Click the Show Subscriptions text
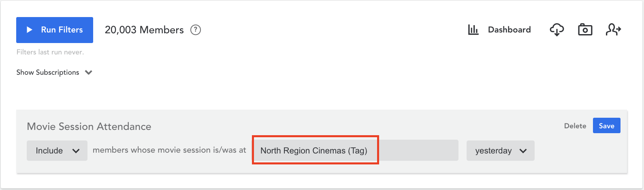Image resolution: width=644 pixels, height=190 pixels. click(48, 72)
